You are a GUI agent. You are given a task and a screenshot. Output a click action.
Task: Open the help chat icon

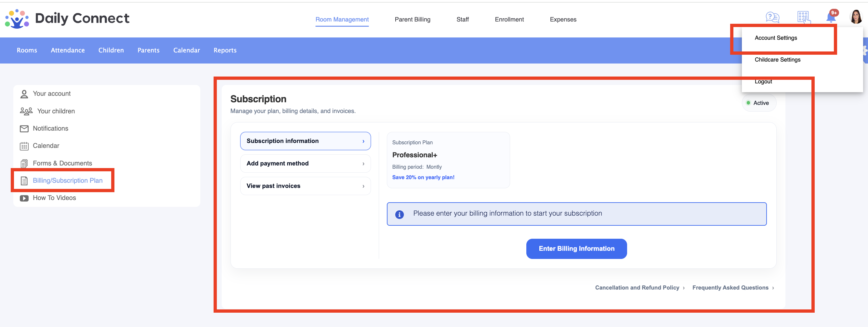click(772, 17)
